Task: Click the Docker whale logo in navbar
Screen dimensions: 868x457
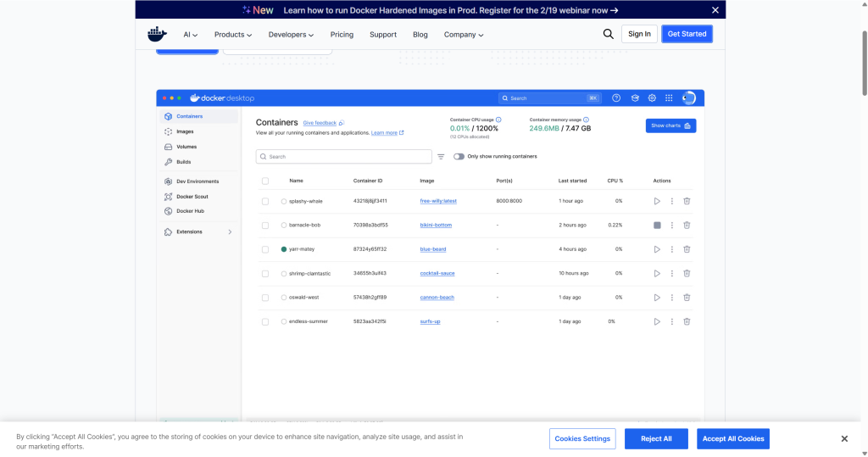Action: [157, 34]
